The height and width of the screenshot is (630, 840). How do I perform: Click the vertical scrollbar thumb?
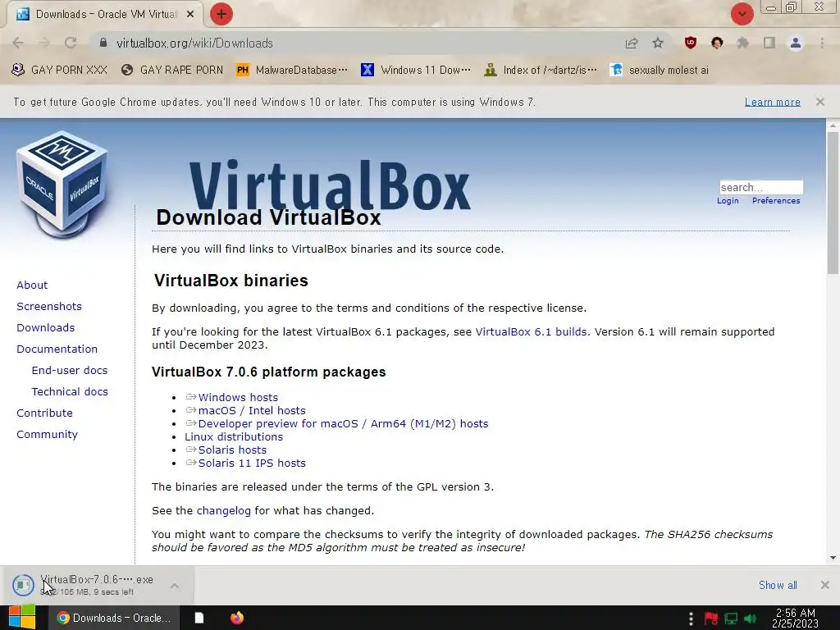[x=833, y=203]
